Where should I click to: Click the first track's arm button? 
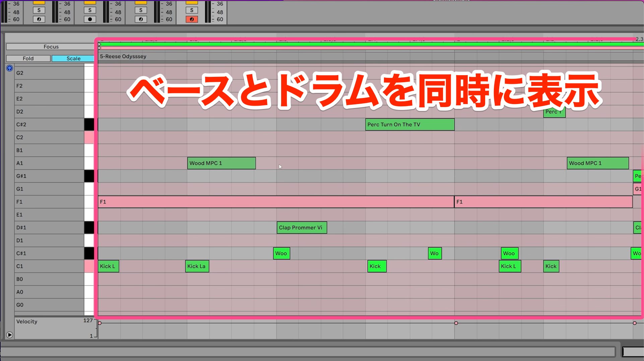(x=39, y=19)
